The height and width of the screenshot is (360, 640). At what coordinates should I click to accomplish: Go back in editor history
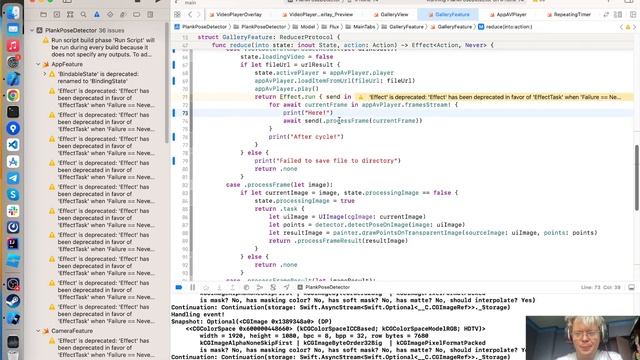pyautogui.click(x=190, y=14)
